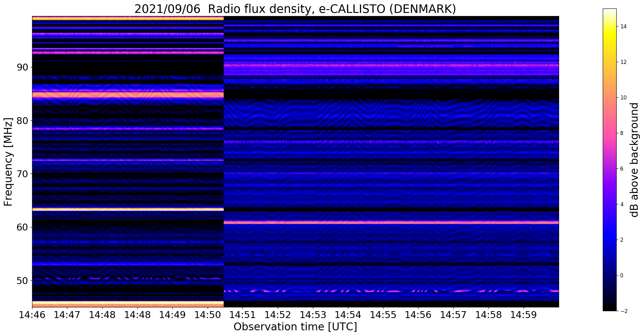Screen dimensions: 644x336
Task: Click the 14:55 time tick label
Action: (383, 315)
